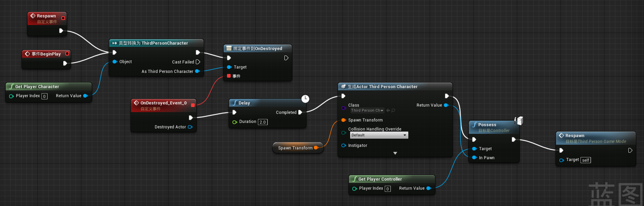Click the Cast node Object input pin

[115, 62]
